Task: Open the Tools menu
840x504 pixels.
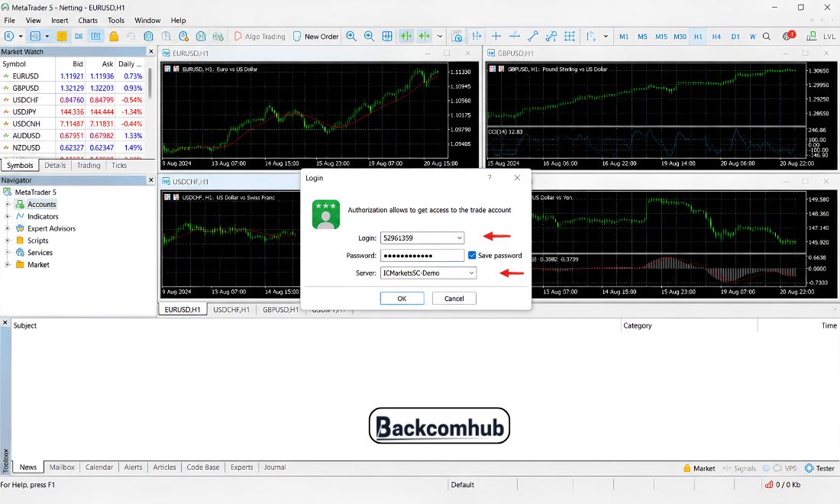Action: tap(116, 21)
